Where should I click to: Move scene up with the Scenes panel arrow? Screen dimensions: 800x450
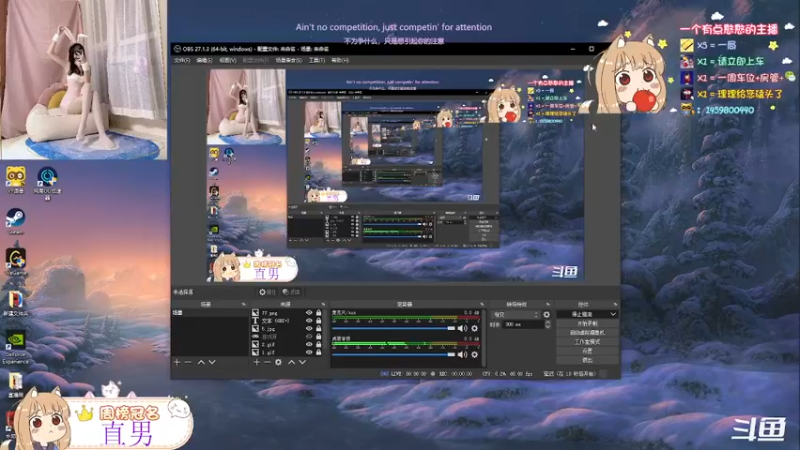click(x=201, y=362)
